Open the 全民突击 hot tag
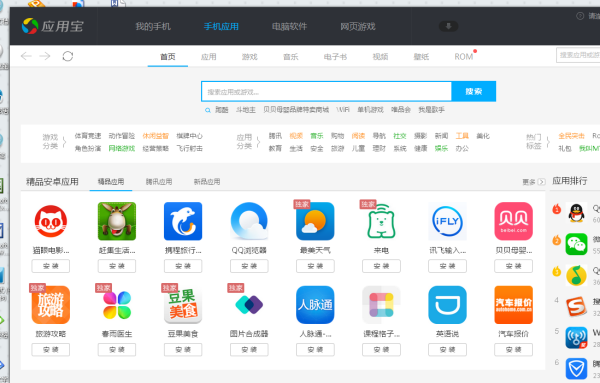The image size is (600, 383). click(571, 136)
